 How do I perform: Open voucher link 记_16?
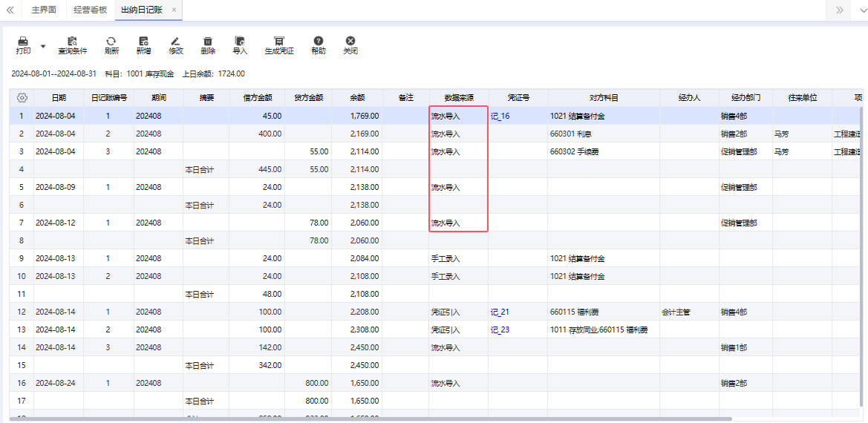point(500,116)
